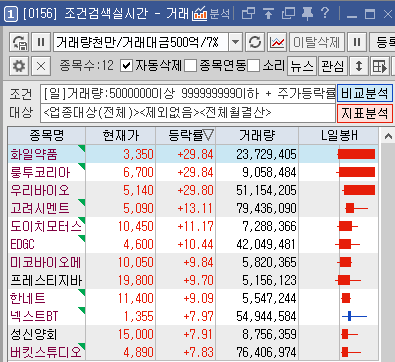The image size is (395, 362).
Task: Click the 관심 button
Action: [332, 66]
